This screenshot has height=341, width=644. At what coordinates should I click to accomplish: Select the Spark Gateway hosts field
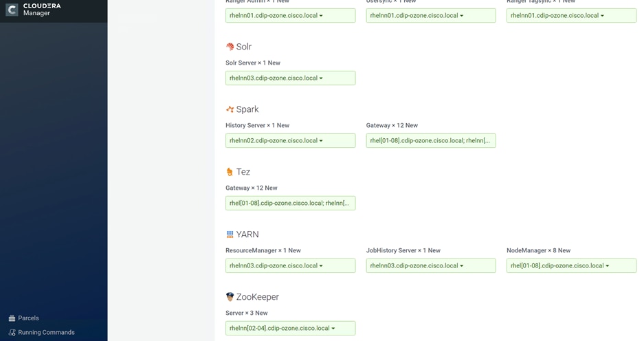coord(431,140)
